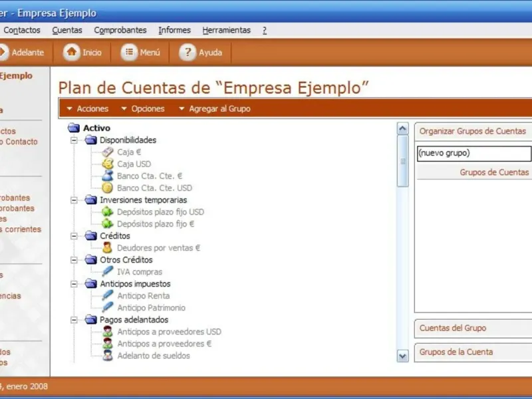Click the Banco Cta. Cte. € icon
The height and width of the screenshot is (399, 532).
[108, 176]
